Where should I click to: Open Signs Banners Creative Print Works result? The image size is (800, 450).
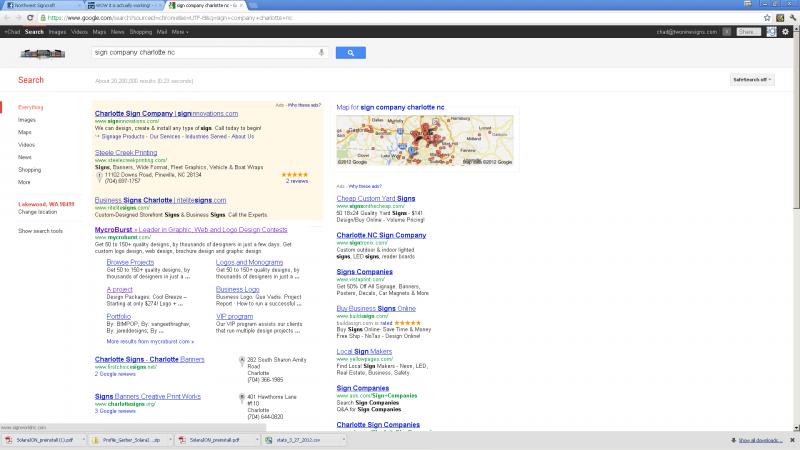click(x=147, y=396)
